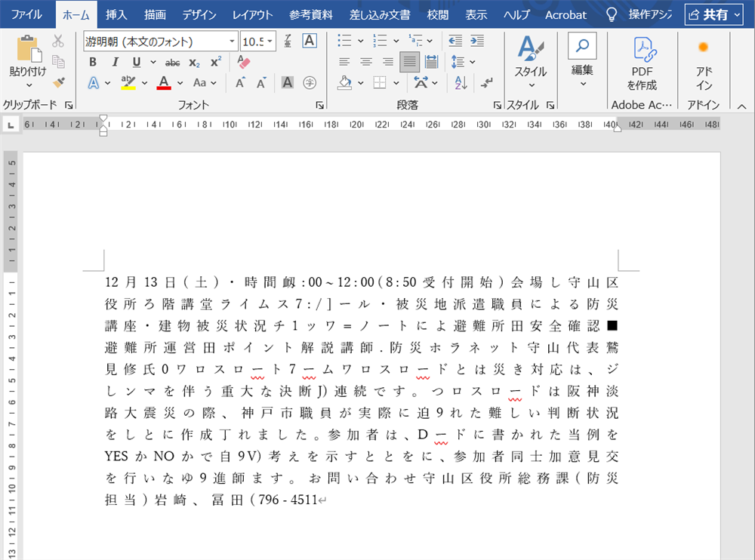This screenshot has height=560, width=755.
Task: Switch to the 挿入 ribbon tab
Action: pyautogui.click(x=117, y=14)
